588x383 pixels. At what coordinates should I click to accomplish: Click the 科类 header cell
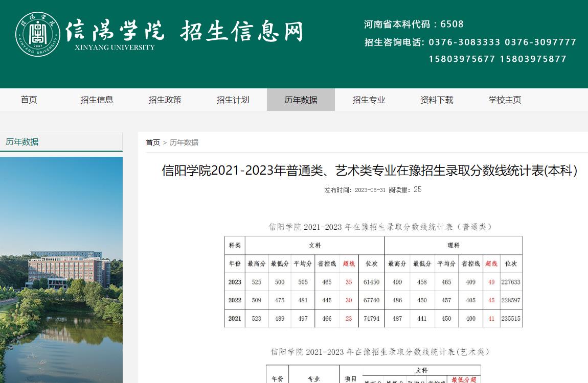(235, 245)
